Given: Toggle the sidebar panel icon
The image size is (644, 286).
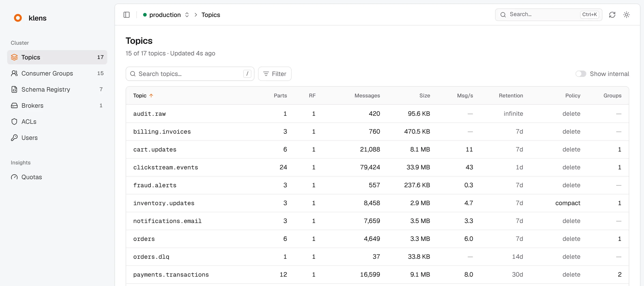Looking at the screenshot, I should click(x=127, y=15).
